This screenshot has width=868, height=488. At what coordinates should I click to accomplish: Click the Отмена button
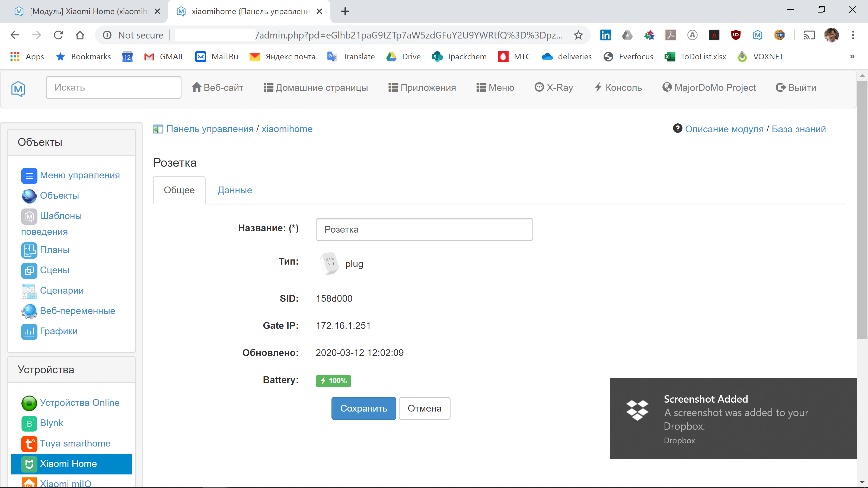(424, 408)
